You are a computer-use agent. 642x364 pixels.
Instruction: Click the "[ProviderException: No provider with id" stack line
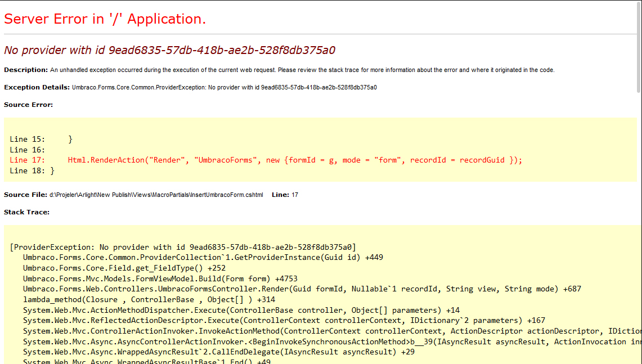[183, 247]
